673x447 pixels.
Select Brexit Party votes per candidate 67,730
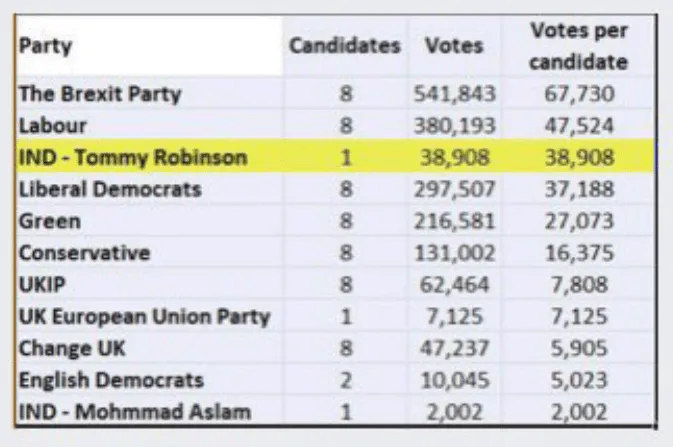pos(578,94)
